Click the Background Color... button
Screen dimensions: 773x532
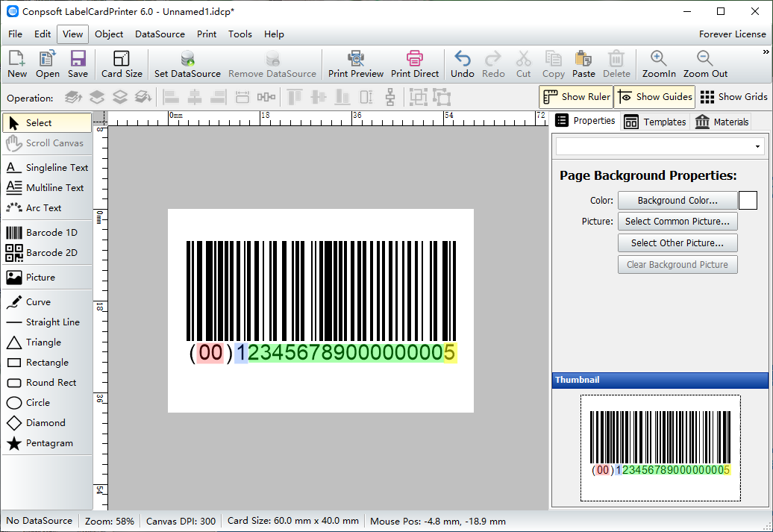(x=677, y=200)
